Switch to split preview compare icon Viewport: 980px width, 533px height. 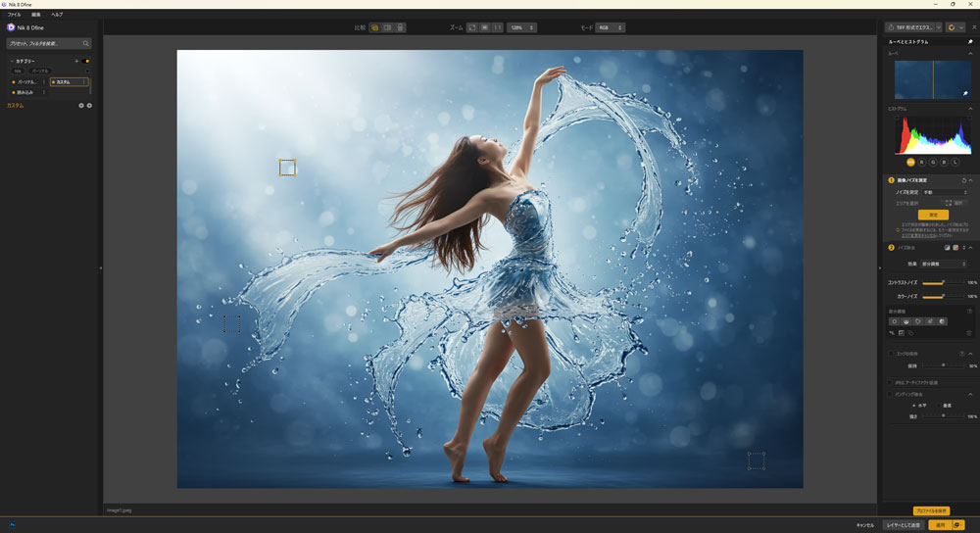[387, 27]
